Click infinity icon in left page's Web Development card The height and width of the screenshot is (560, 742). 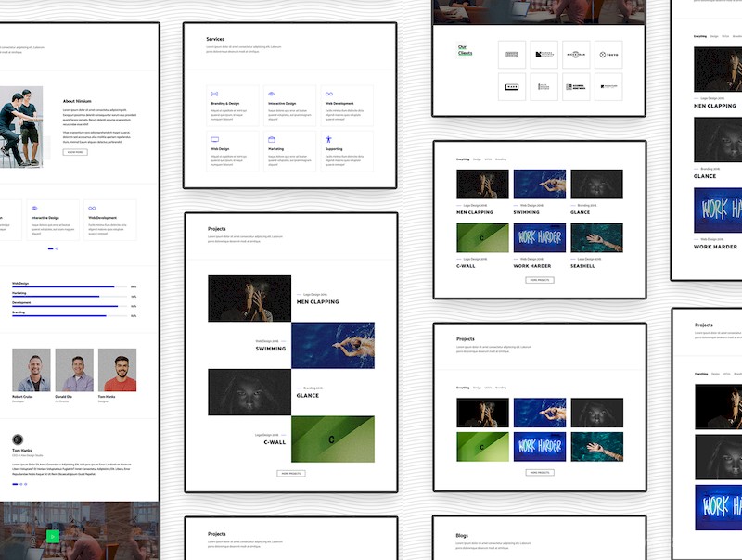pos(92,208)
